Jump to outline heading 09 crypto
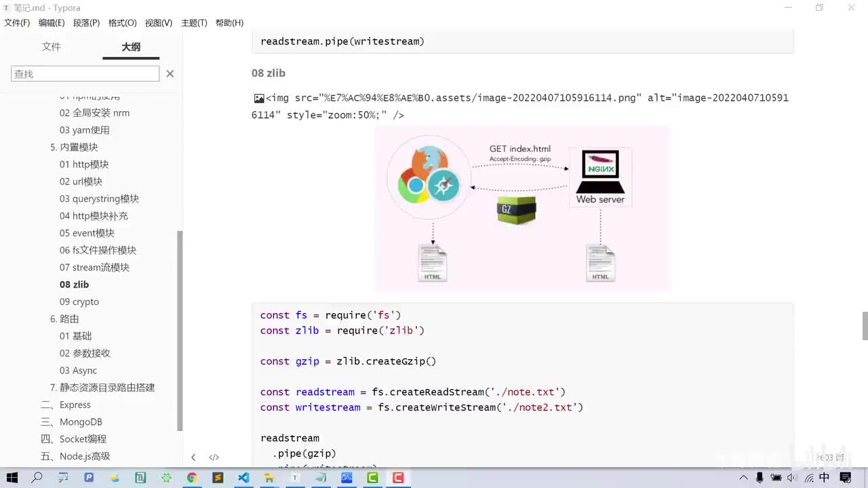This screenshot has height=488, width=868. click(x=79, y=302)
